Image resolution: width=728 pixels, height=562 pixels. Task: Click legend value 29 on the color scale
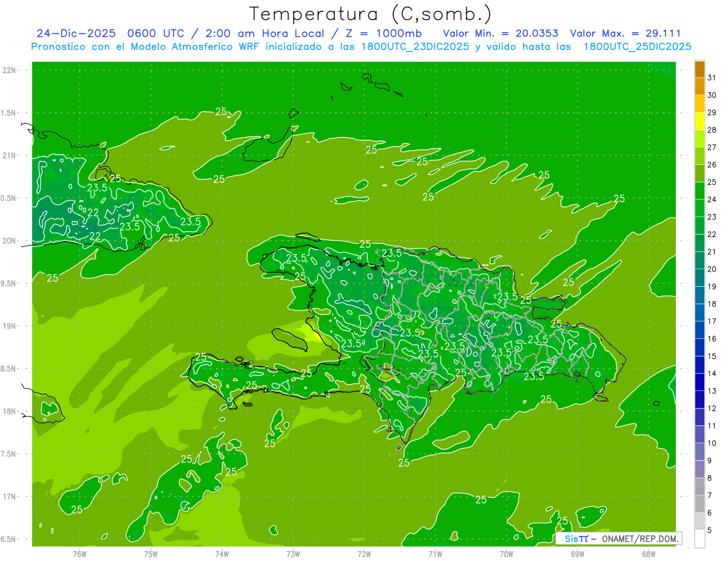pos(712,113)
